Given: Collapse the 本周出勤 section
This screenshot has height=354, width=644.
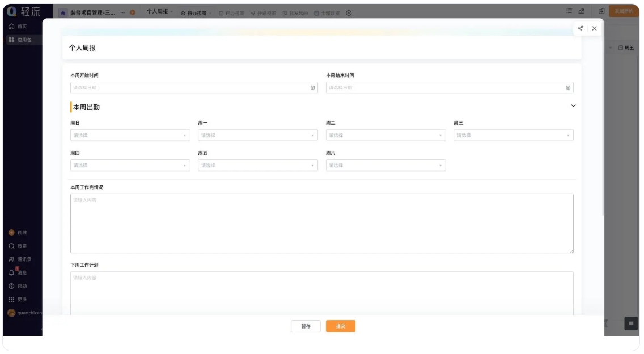Looking at the screenshot, I should [573, 106].
